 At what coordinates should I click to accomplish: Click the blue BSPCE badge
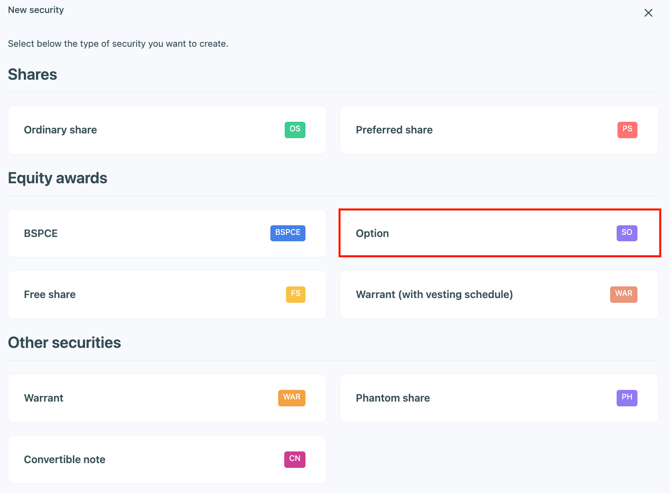[287, 233]
